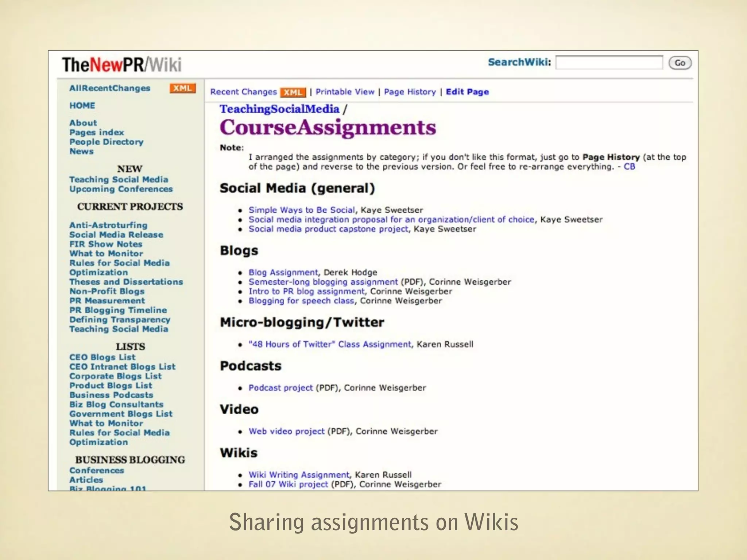This screenshot has height=560, width=747.
Task: Open Page History in page menu
Action: pos(410,92)
